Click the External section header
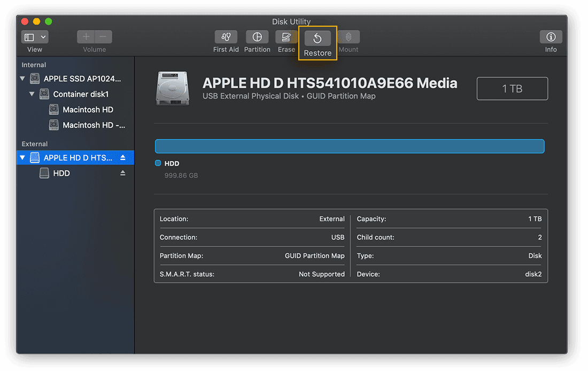588x371 pixels. (35, 144)
